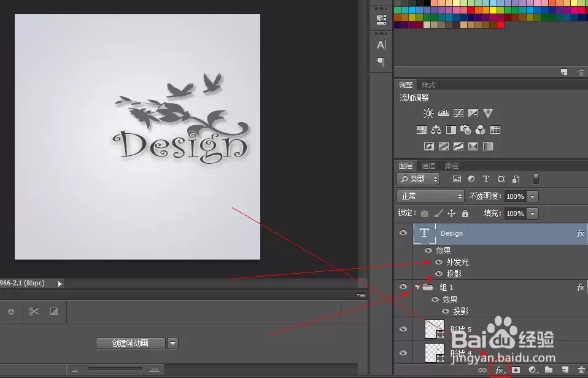Add an Invert adjustment
This screenshot has width=588, height=378.
click(x=428, y=146)
